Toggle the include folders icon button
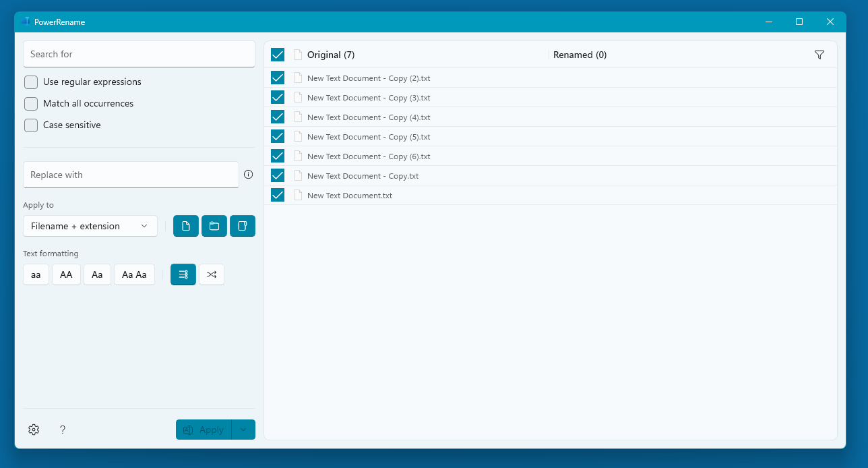Screen dimensions: 868x468 point(214,226)
